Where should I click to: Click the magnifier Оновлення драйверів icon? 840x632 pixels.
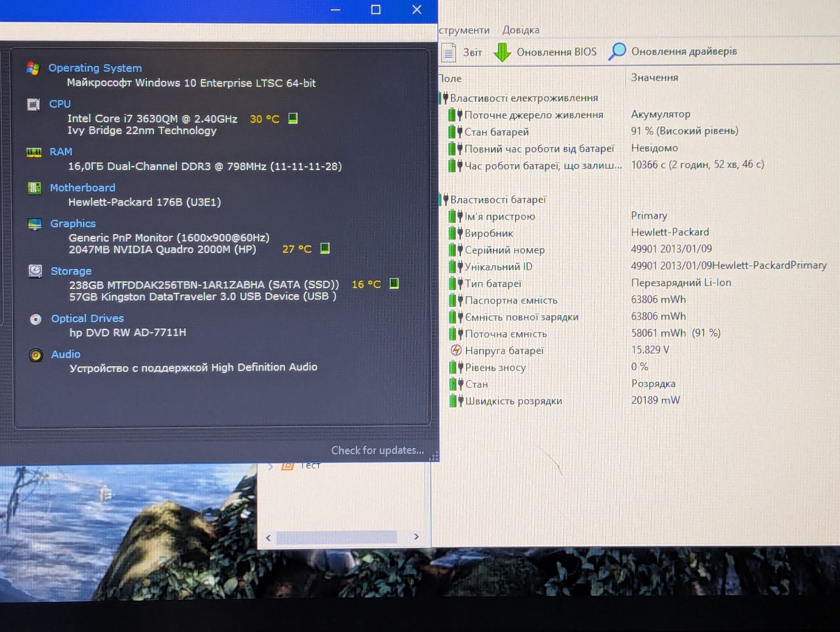pos(617,51)
